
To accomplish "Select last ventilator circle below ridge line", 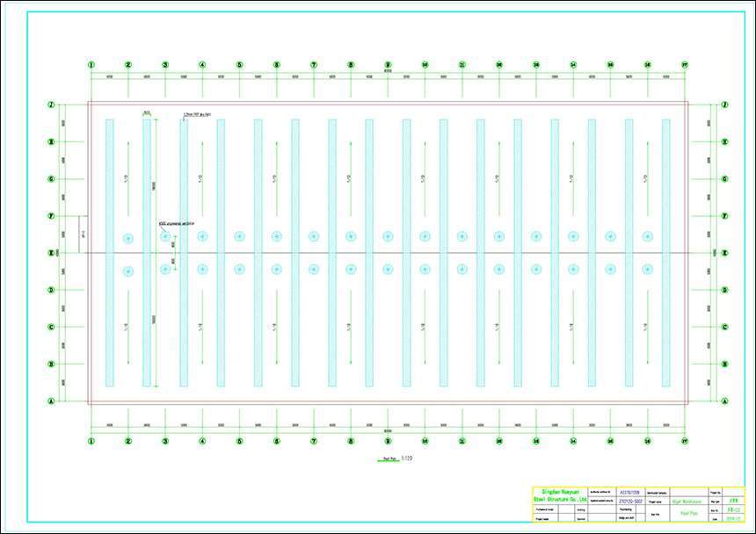I will coord(648,270).
